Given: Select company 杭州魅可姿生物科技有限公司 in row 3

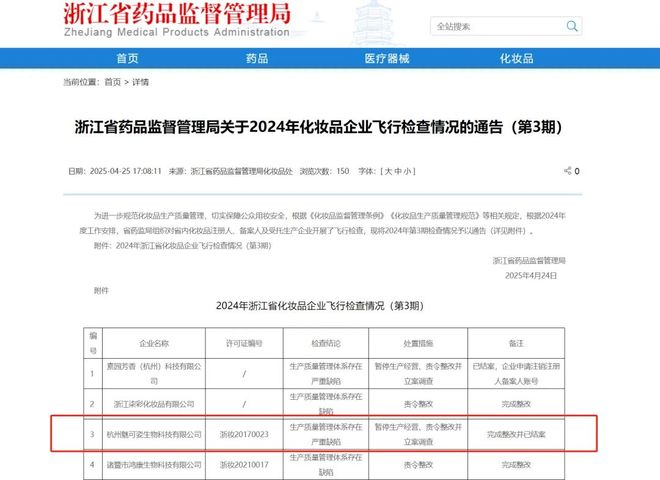Looking at the screenshot, I should [154, 434].
